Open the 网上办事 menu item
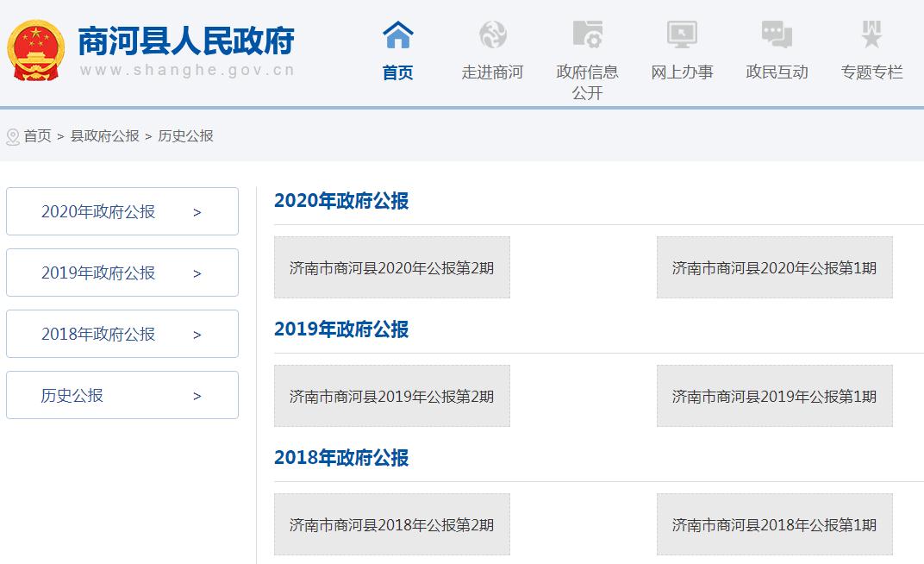Screen dimensions: 924x564 click(x=682, y=72)
